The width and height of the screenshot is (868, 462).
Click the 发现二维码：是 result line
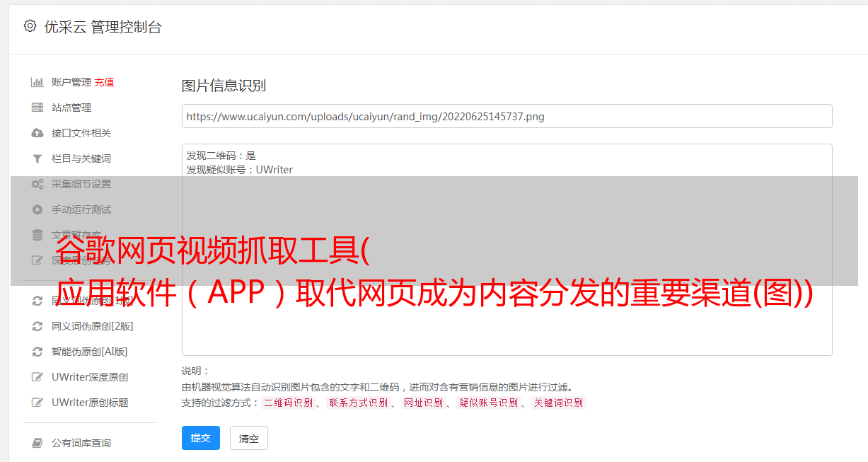coord(221,156)
